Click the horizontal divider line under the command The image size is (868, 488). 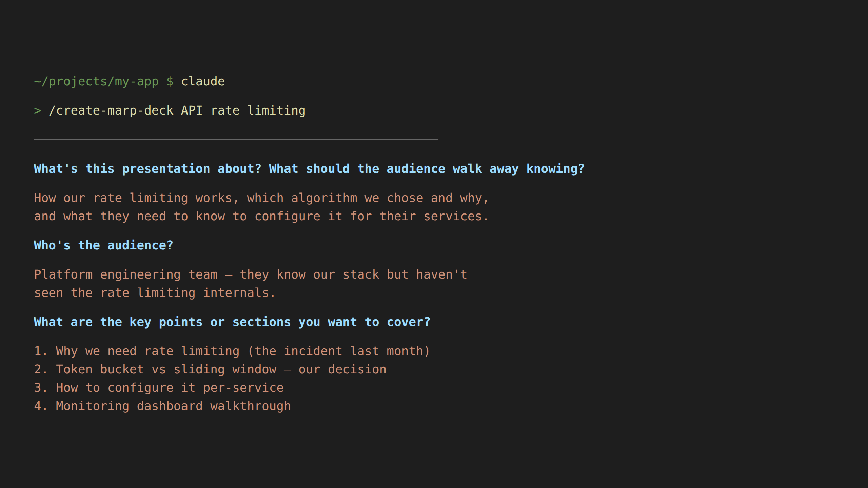click(236, 139)
